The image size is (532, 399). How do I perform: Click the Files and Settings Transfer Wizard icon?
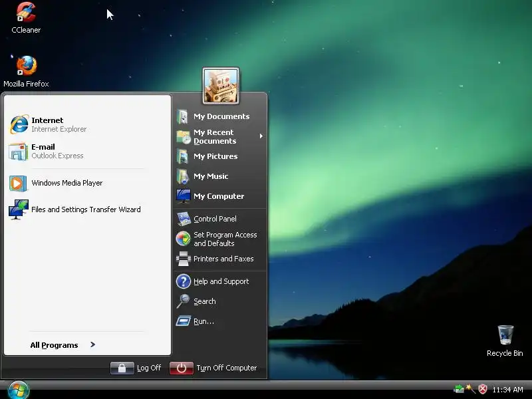[x=19, y=209]
